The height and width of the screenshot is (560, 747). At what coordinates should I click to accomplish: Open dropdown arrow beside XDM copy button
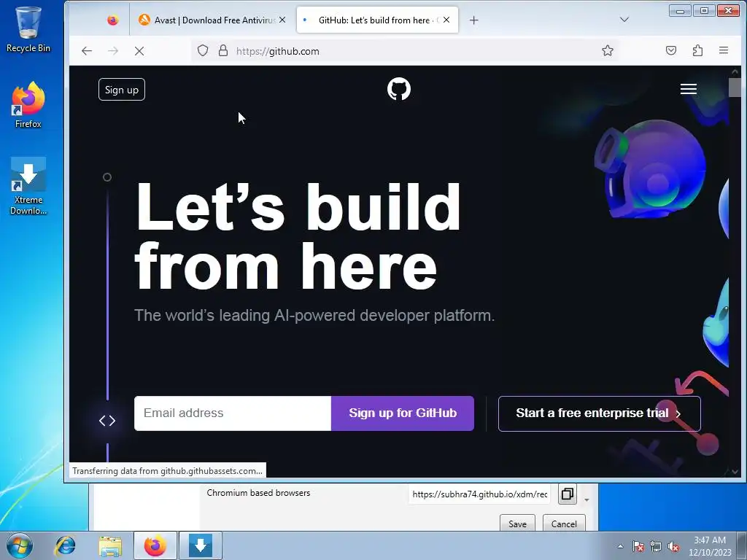(x=587, y=499)
